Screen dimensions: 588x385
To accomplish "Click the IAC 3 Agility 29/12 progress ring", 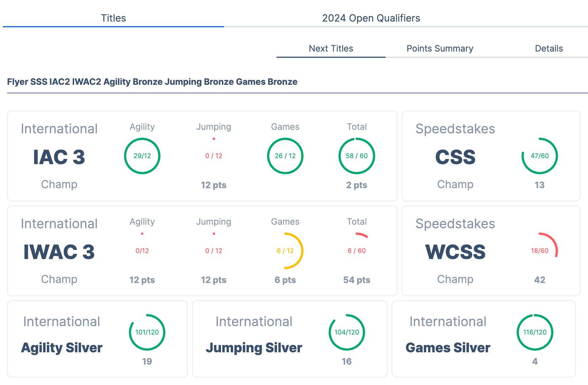I will 142,156.
